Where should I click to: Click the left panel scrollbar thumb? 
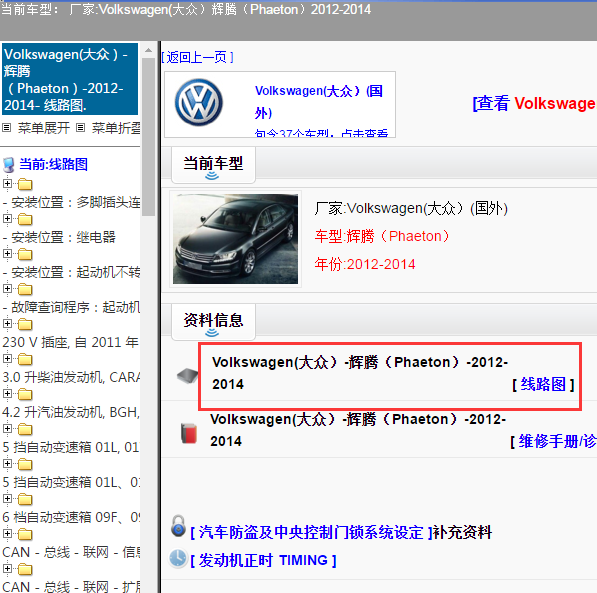[x=148, y=137]
